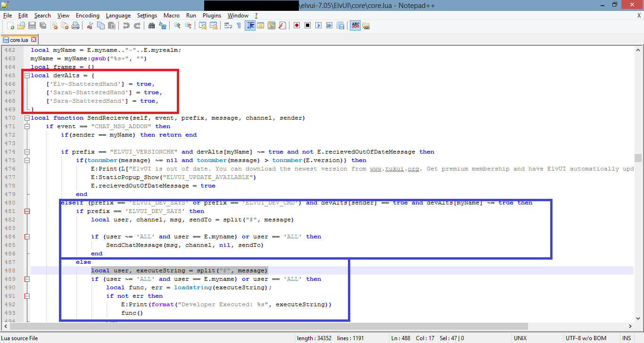Viewport: 644px width, 343px height.
Task: Open the File menu
Action: (8, 16)
